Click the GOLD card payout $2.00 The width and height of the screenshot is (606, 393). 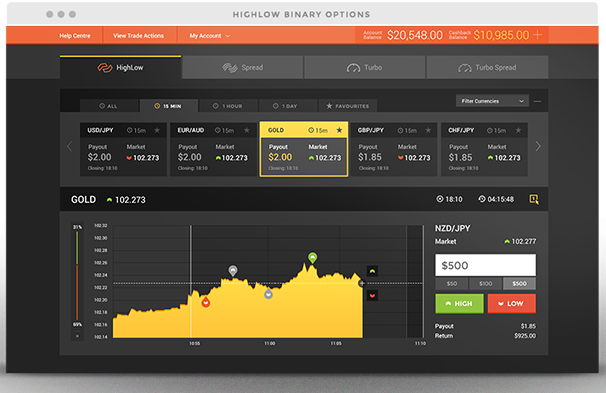click(x=280, y=157)
